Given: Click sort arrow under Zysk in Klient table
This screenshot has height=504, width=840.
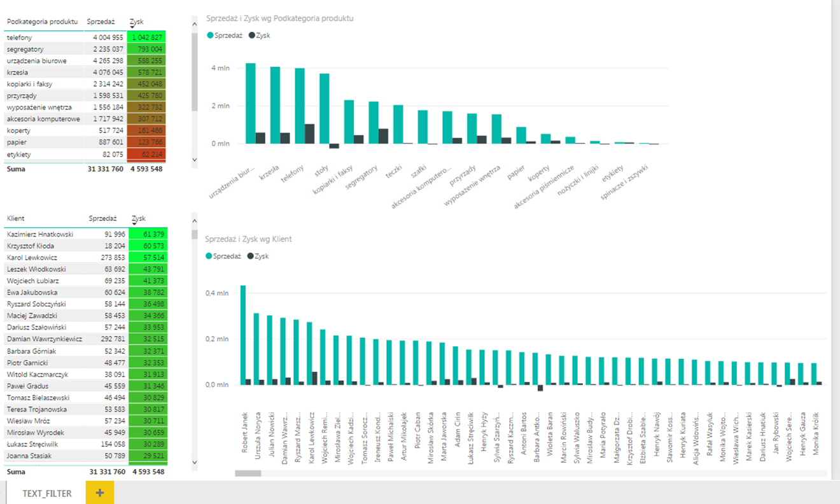Looking at the screenshot, I should [x=135, y=225].
